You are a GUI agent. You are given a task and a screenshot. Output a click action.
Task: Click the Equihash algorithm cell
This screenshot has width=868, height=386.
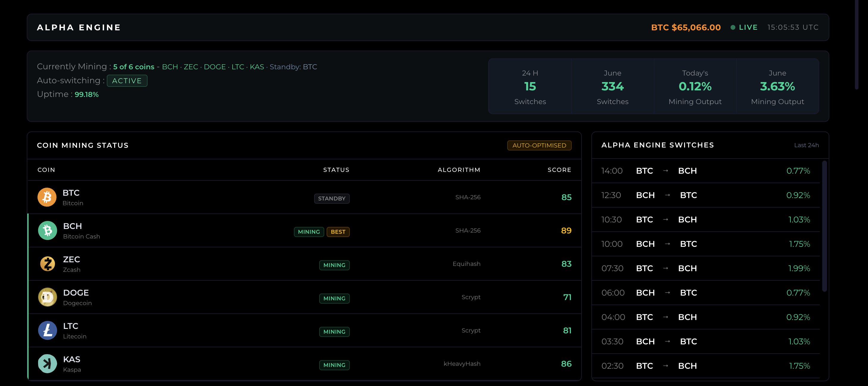[466, 264]
